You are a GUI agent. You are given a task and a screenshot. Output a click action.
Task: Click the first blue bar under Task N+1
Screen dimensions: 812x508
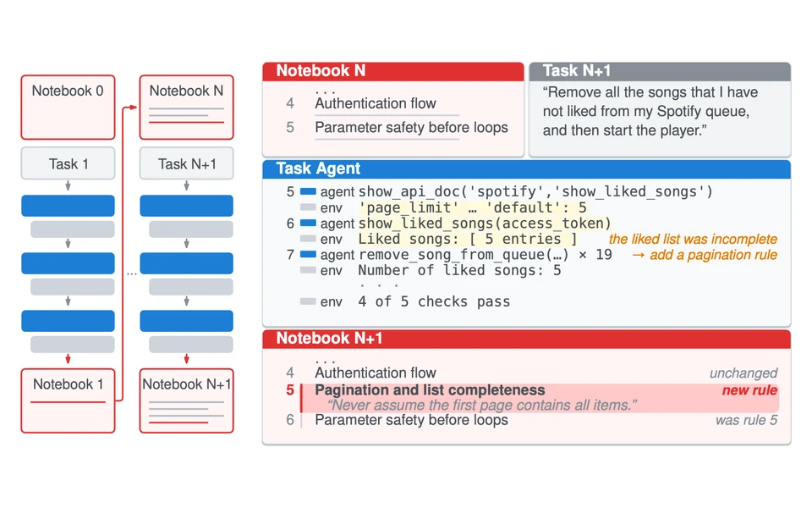click(186, 206)
